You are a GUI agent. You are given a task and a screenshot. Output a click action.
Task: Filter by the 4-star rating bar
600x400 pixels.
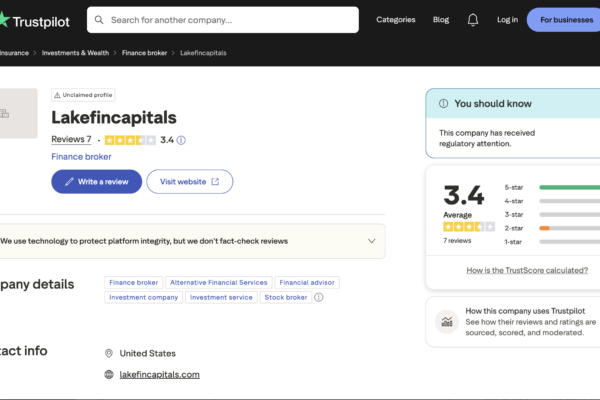569,201
